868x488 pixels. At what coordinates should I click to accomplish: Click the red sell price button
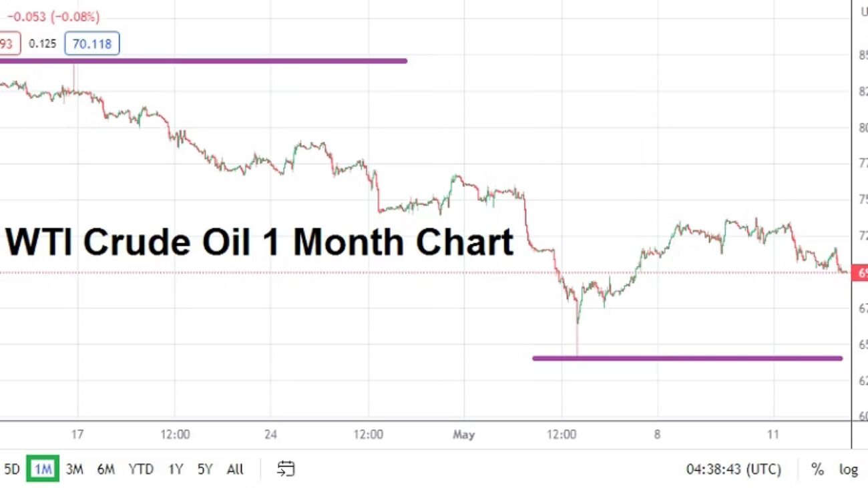8,44
